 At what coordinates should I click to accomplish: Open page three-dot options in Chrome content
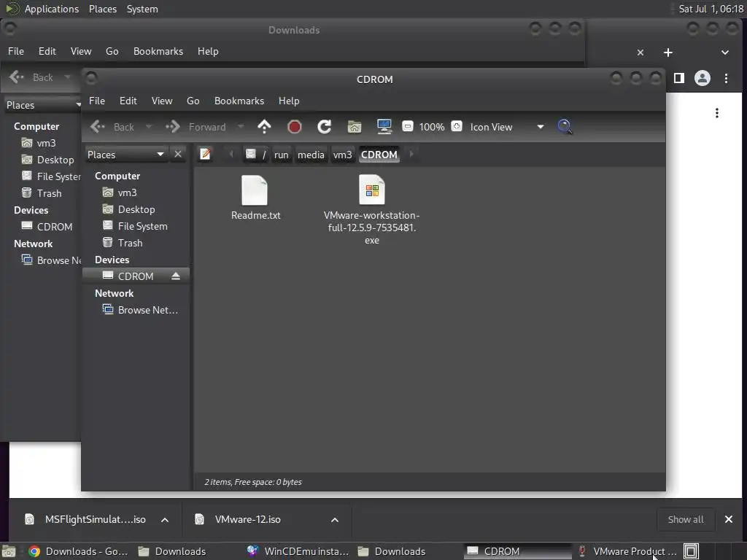(x=716, y=113)
